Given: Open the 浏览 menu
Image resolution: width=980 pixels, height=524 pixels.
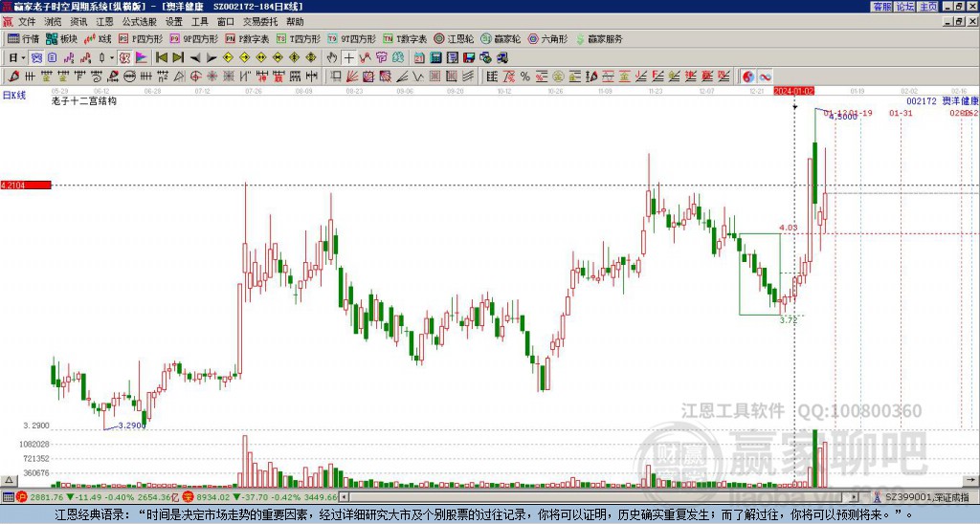Looking at the screenshot, I should tap(53, 22).
